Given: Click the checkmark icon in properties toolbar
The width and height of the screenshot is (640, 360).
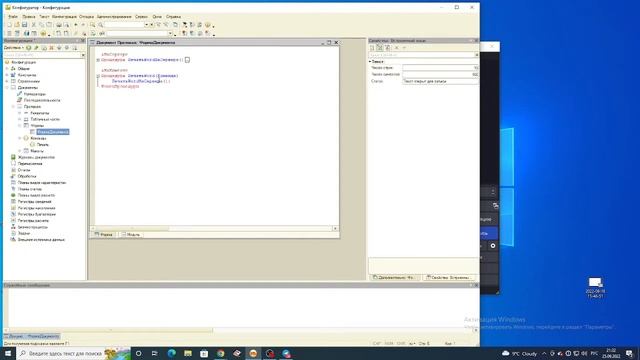Looking at the screenshot, I should click(x=404, y=48).
